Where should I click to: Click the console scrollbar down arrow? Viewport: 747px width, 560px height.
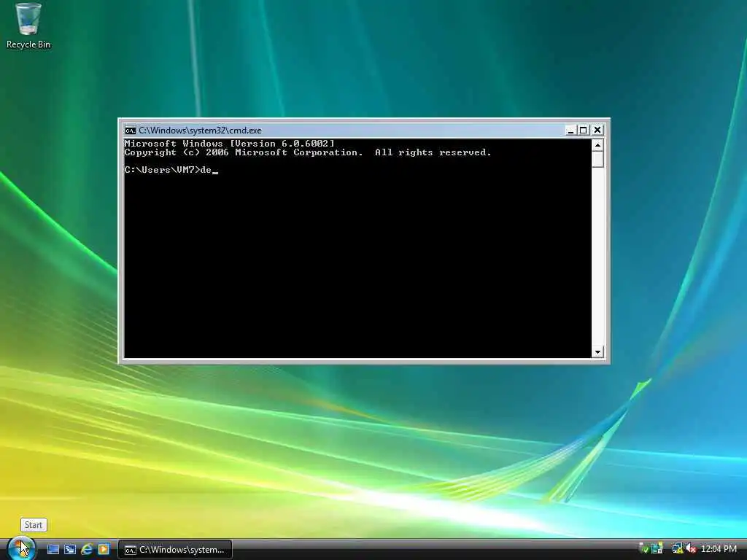click(598, 352)
